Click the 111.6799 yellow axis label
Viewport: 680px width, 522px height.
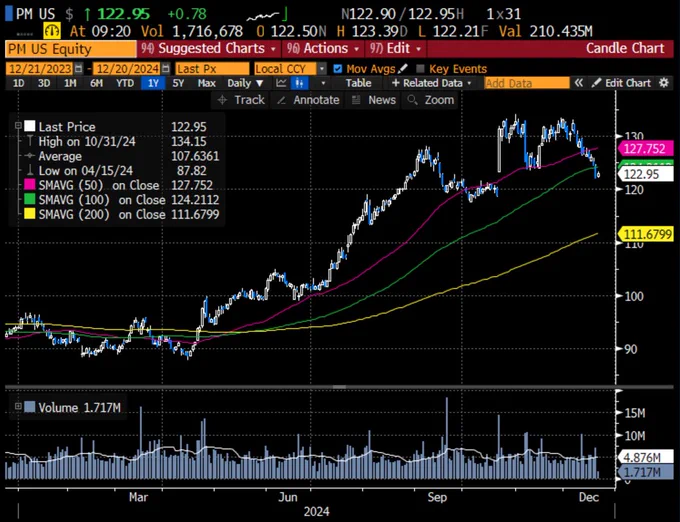pyautogui.click(x=646, y=234)
